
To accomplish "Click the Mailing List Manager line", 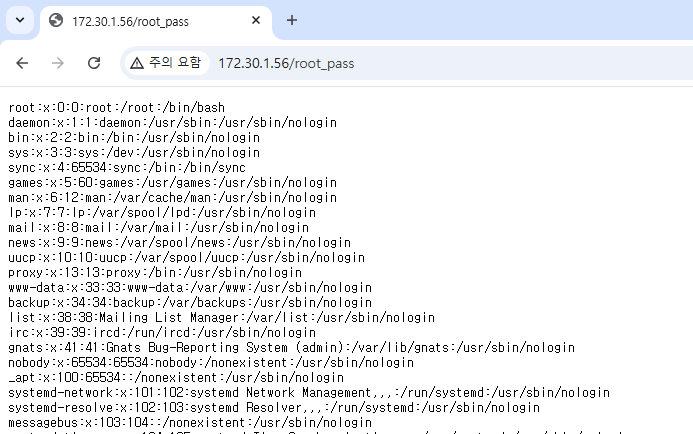I will (x=221, y=317).
